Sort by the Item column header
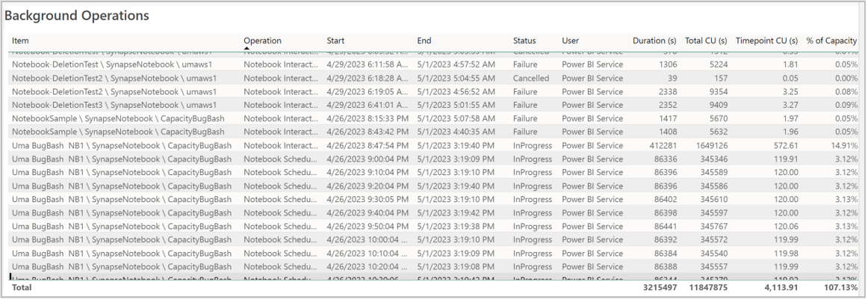The width and height of the screenshot is (868, 300). 20,40
